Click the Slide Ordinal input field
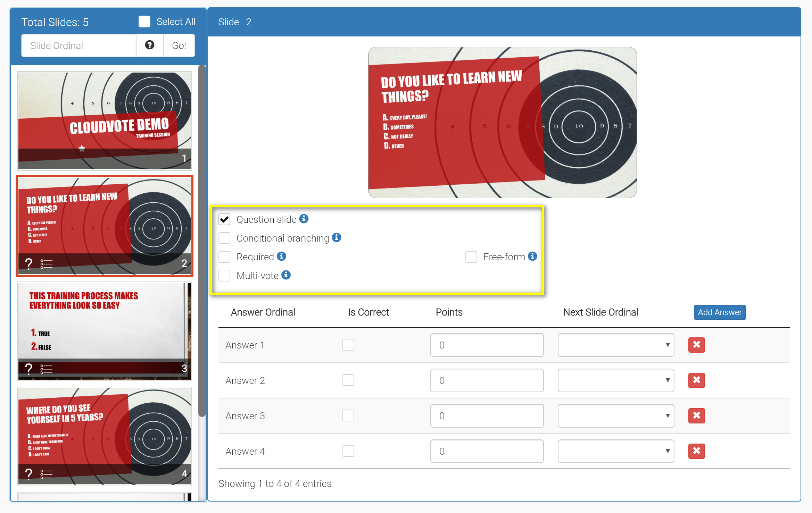 [x=78, y=45]
